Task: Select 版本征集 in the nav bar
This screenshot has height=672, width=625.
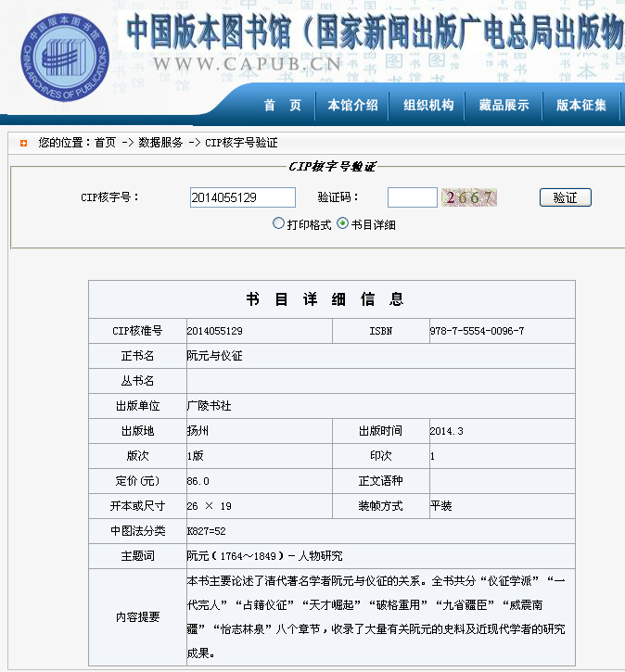Action: tap(580, 106)
